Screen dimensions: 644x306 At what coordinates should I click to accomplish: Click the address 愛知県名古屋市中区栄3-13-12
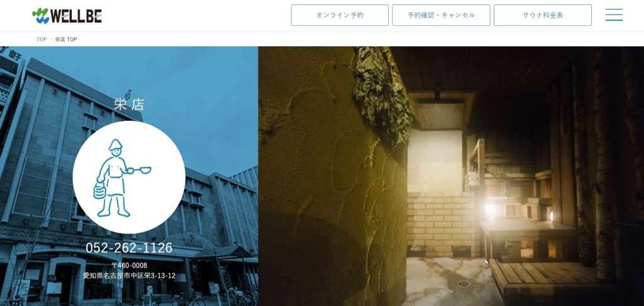129,276
